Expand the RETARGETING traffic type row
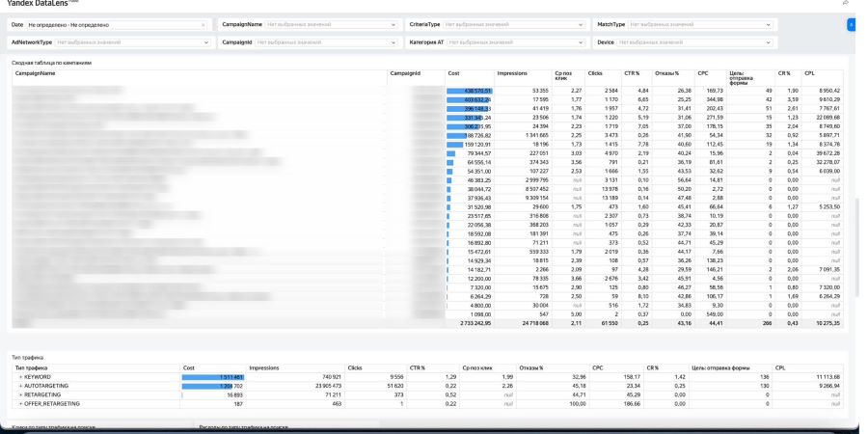 20,394
